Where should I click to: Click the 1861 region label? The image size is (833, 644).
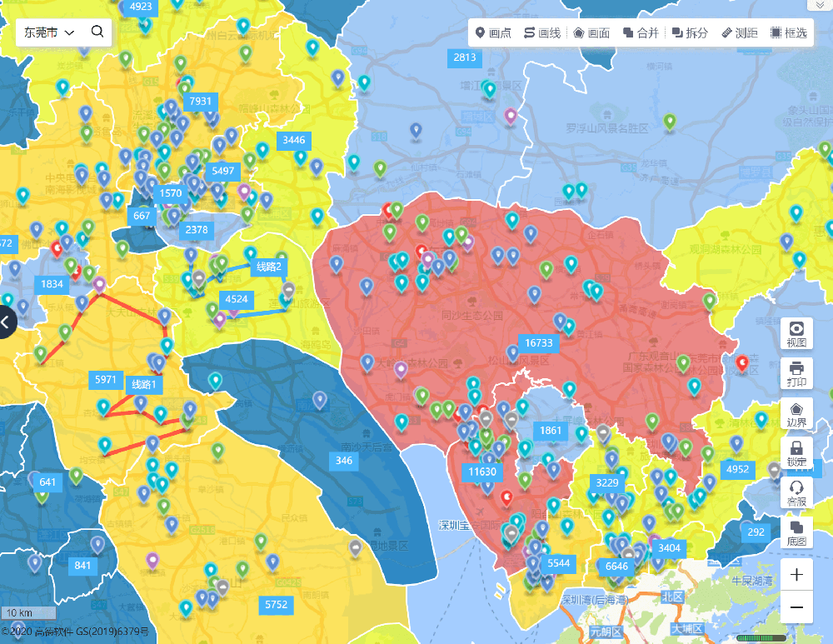[x=551, y=431]
